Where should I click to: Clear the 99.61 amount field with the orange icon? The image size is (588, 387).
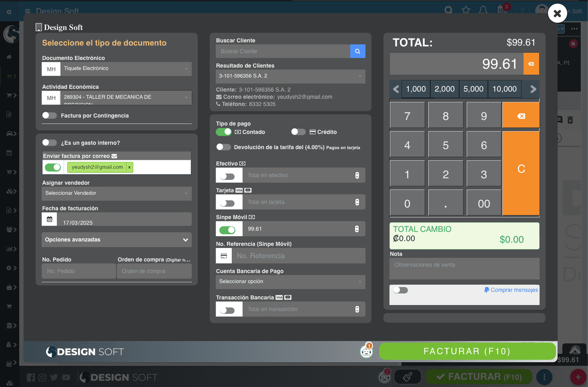(531, 64)
